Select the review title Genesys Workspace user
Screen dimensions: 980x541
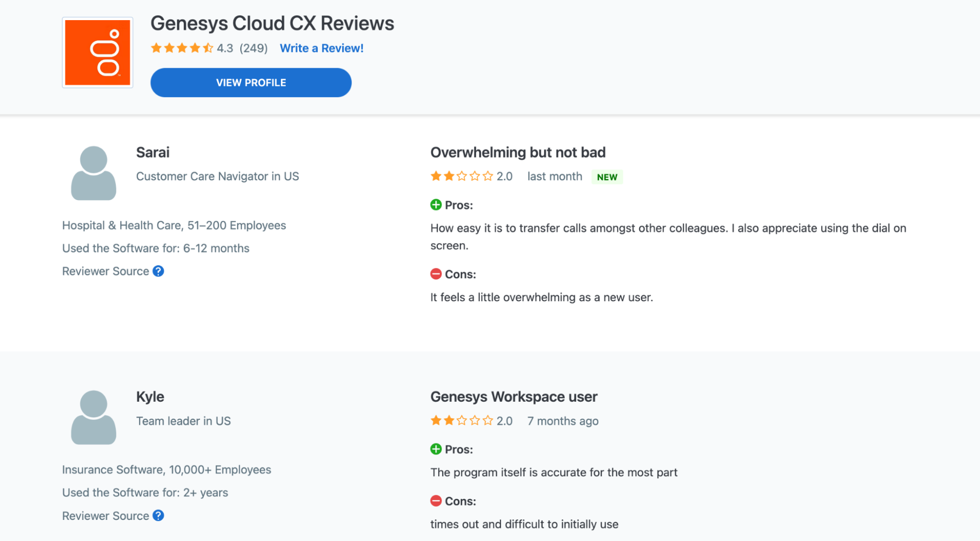click(x=513, y=396)
